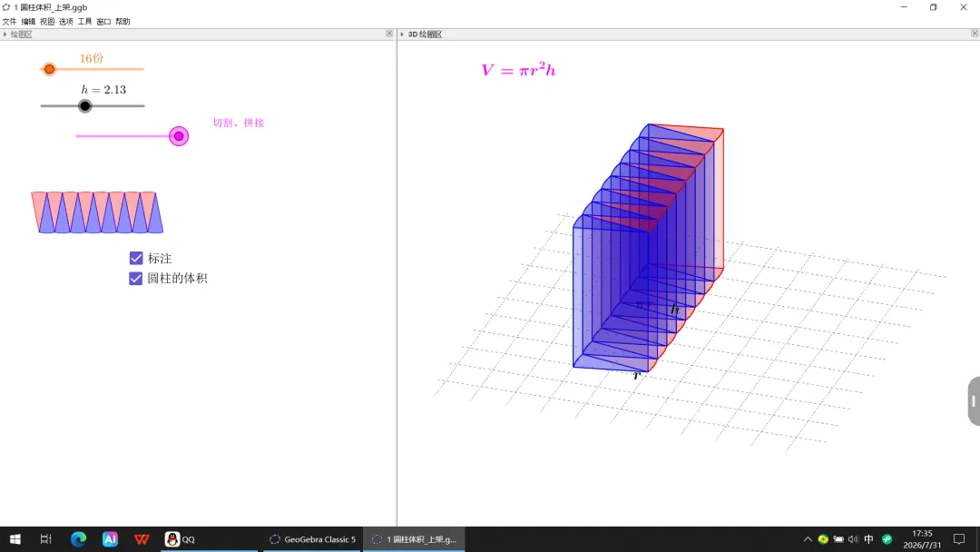The image size is (980, 552).
Task: Click the h label on the 3D solid
Action: click(x=675, y=309)
